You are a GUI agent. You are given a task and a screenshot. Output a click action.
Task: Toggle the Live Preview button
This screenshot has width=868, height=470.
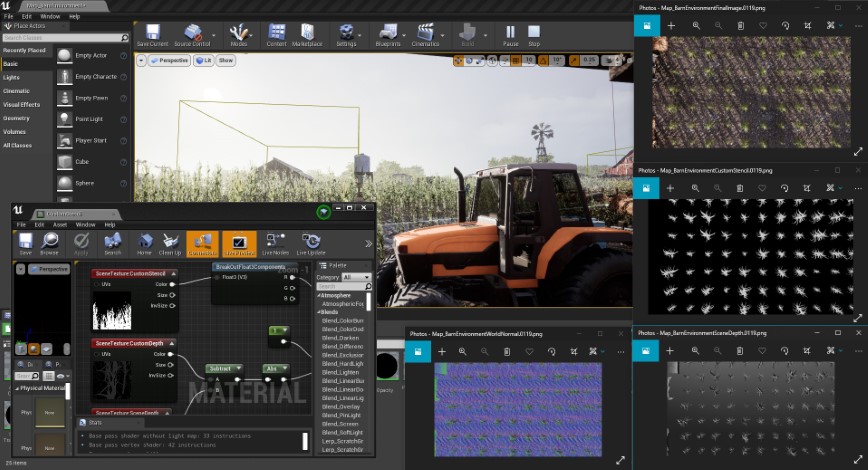point(240,244)
